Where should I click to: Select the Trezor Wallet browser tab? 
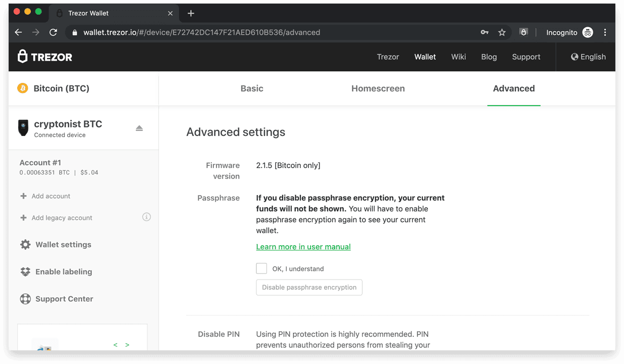click(x=114, y=13)
